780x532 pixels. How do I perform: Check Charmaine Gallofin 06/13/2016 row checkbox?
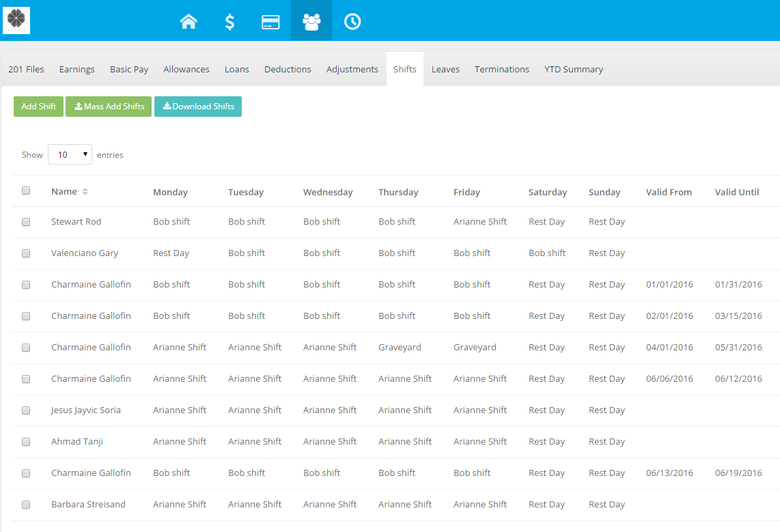(26, 473)
